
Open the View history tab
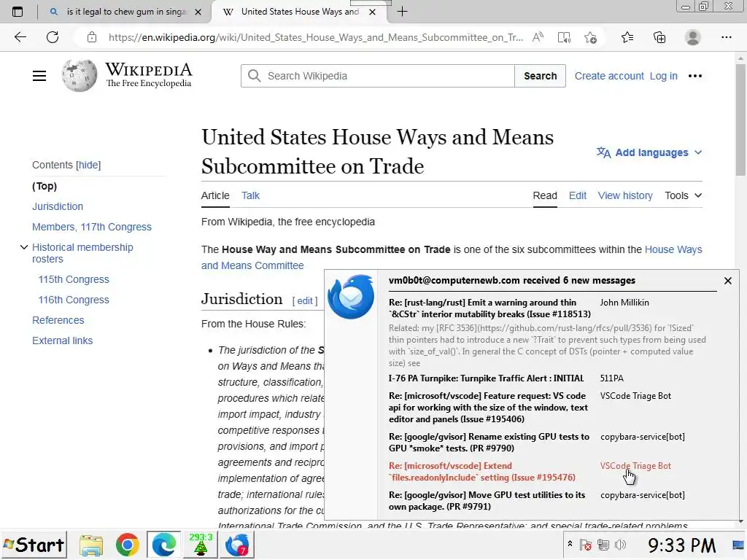[x=625, y=195]
